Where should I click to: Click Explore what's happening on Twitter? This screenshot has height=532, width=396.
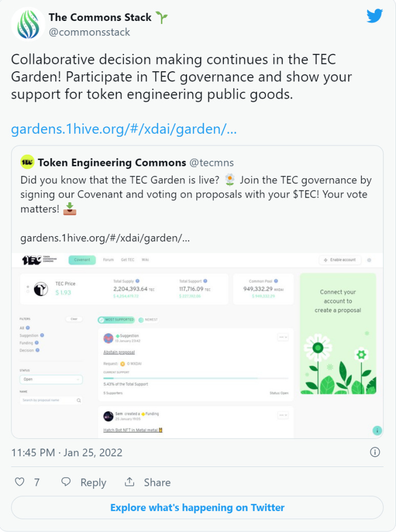pos(197,507)
